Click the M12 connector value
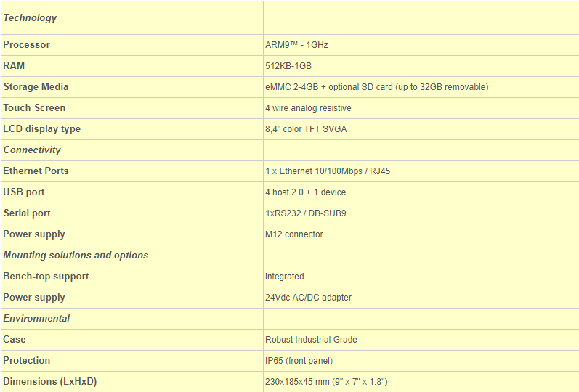Screen dimensions: 579x392 click(294, 234)
